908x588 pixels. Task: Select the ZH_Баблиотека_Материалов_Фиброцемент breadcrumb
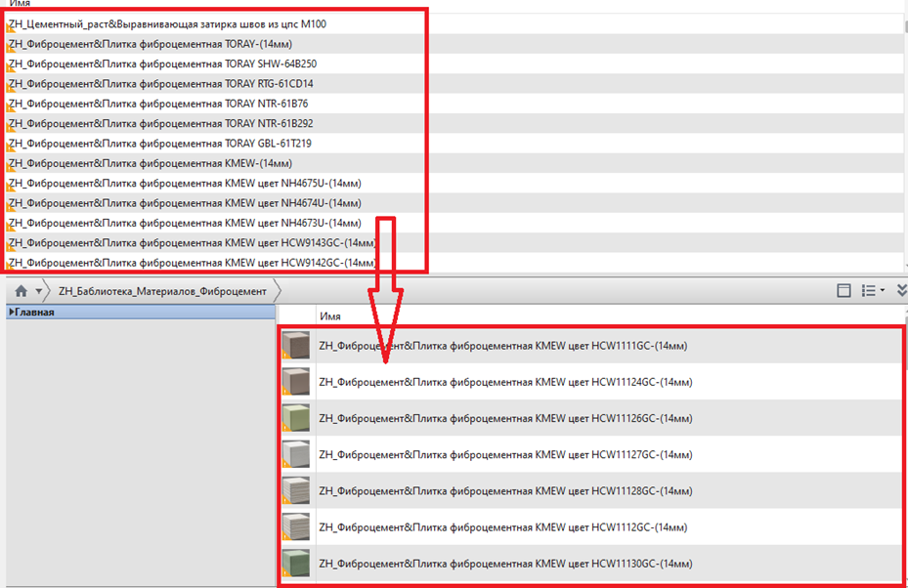162,291
